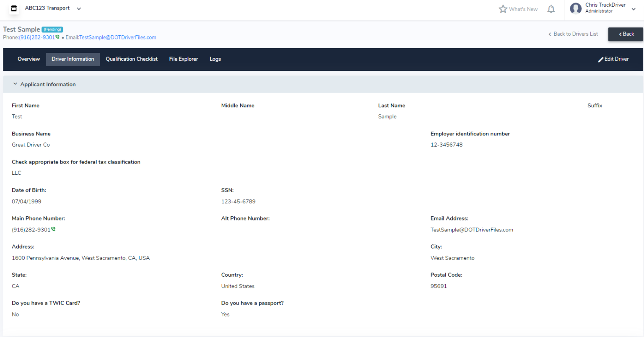Check notifications via the bell icon

tap(551, 8)
